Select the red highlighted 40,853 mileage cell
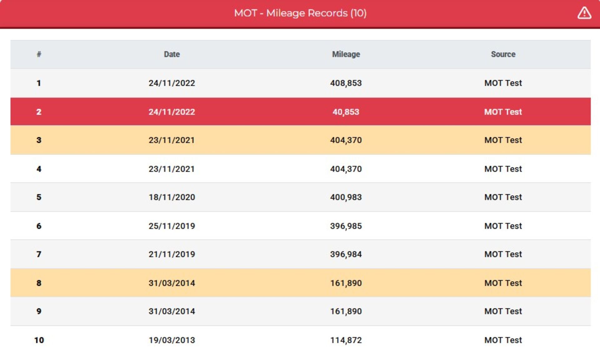Screen dimensions: 600x364 pos(346,112)
